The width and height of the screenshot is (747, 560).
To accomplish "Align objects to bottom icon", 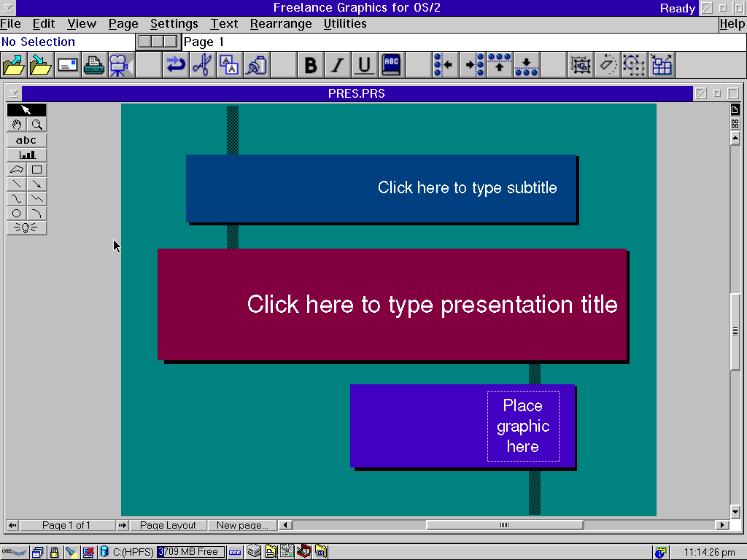I will tap(527, 65).
